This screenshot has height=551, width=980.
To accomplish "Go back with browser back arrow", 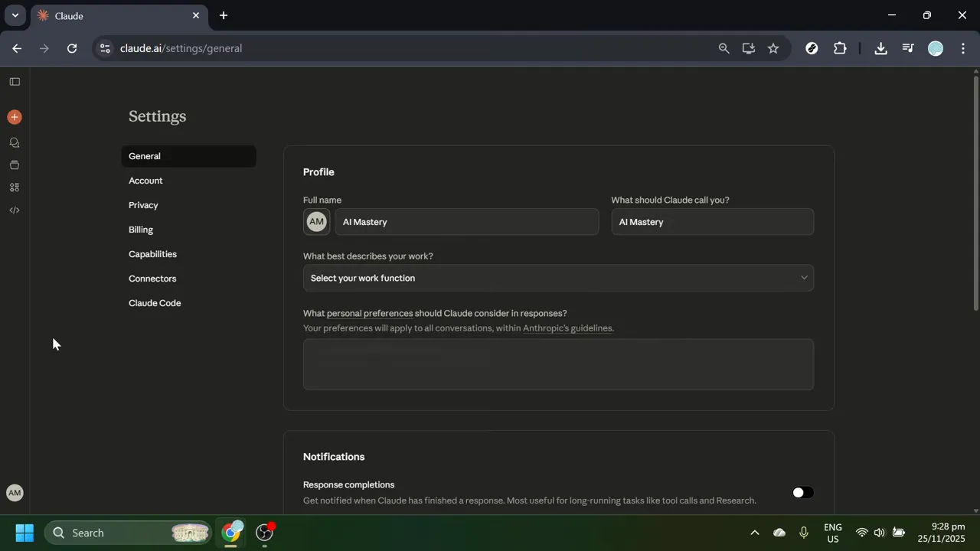I will (x=17, y=48).
